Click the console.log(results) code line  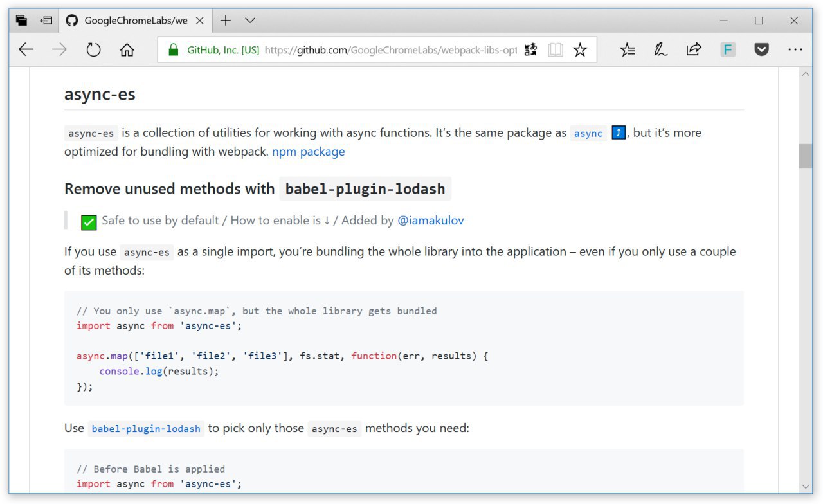[159, 372]
